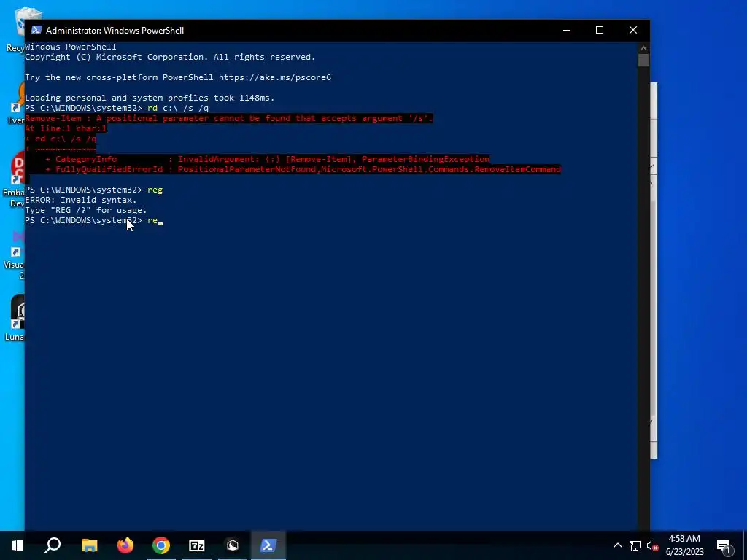Click the red 'FullyQualifiedErrorId' error line
The image size is (747, 560).
[x=303, y=169]
